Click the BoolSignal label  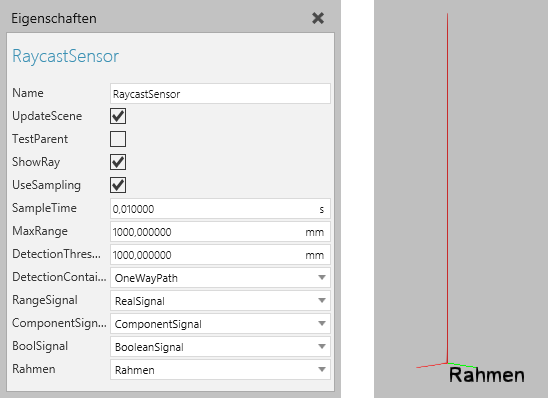40,346
